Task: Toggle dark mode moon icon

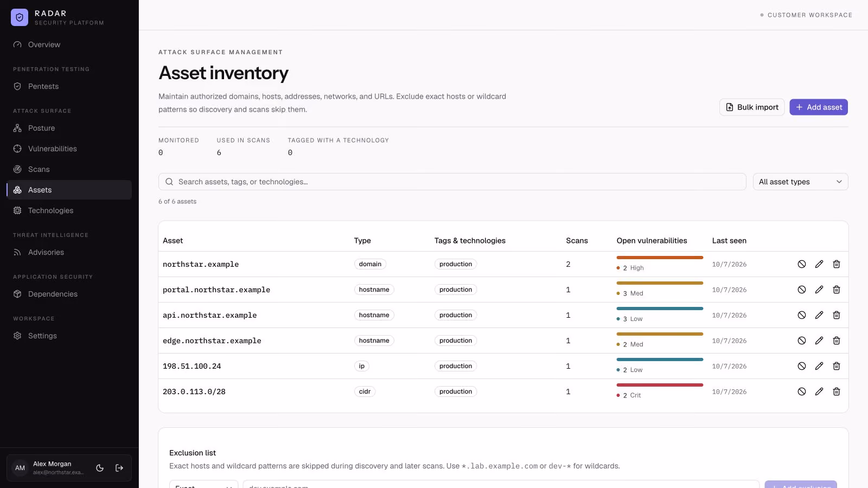Action: (100, 468)
